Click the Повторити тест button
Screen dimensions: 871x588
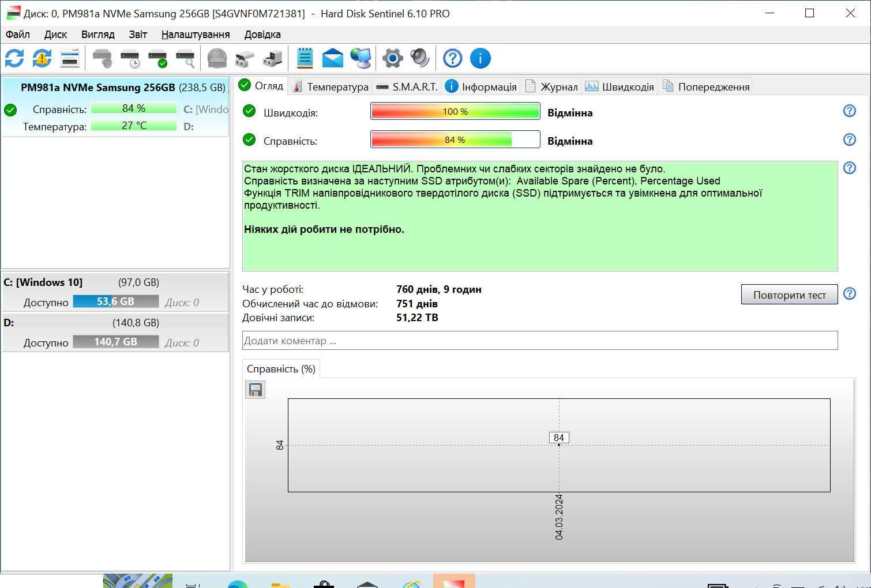click(789, 295)
